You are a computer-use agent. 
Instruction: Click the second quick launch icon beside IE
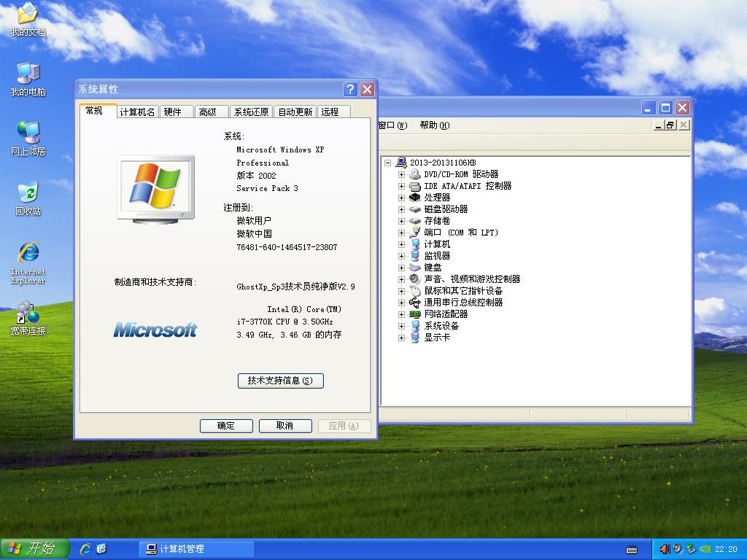coord(101,549)
